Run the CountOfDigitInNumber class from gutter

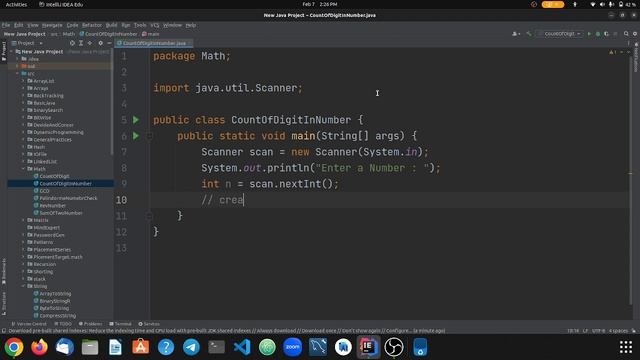[x=136, y=120]
